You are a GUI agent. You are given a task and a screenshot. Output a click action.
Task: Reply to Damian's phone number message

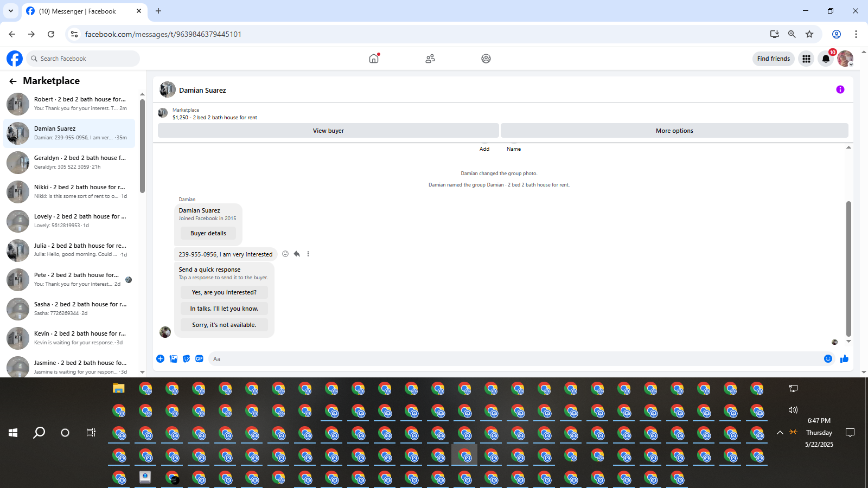[x=297, y=254]
